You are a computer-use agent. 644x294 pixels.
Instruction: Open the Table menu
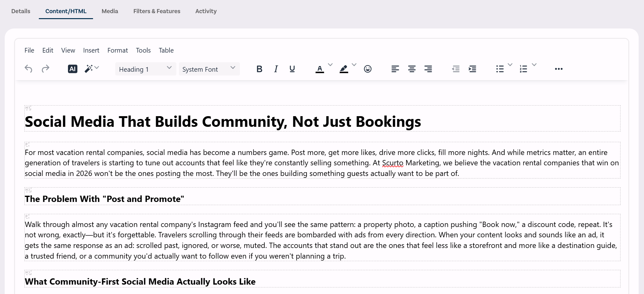pyautogui.click(x=166, y=50)
